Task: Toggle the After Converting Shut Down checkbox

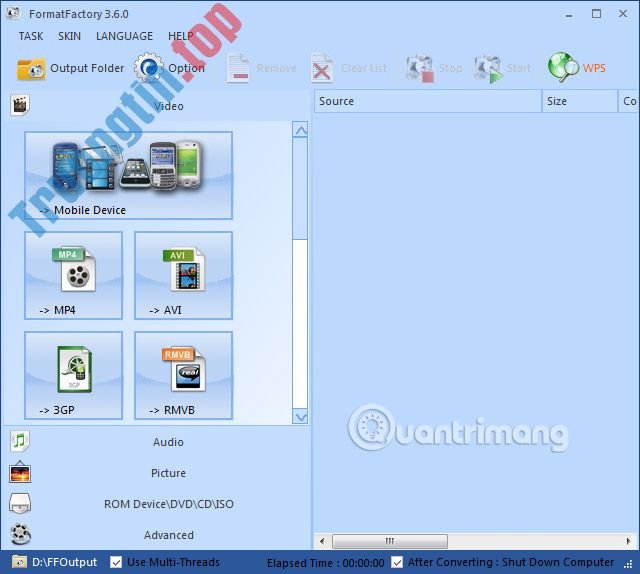Action: (x=397, y=562)
